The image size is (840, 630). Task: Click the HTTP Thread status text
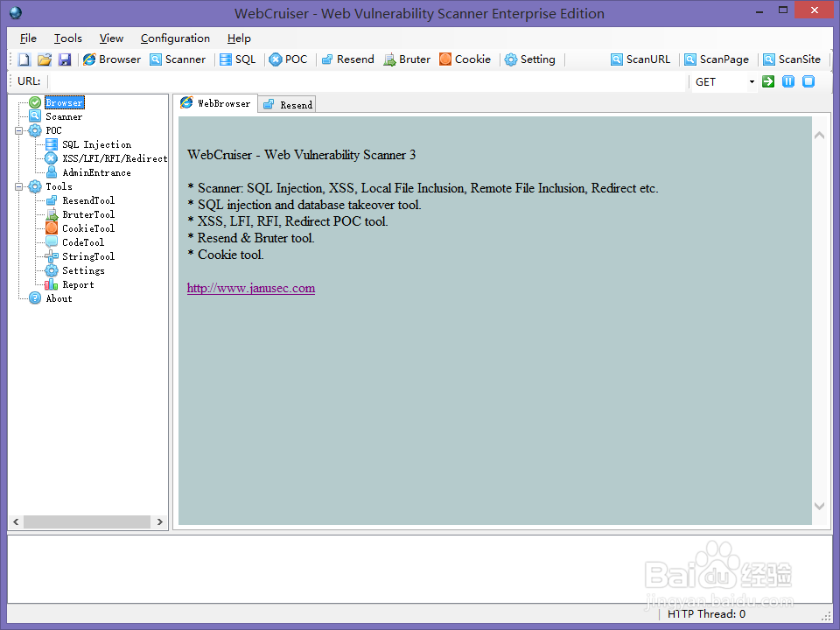(706, 614)
